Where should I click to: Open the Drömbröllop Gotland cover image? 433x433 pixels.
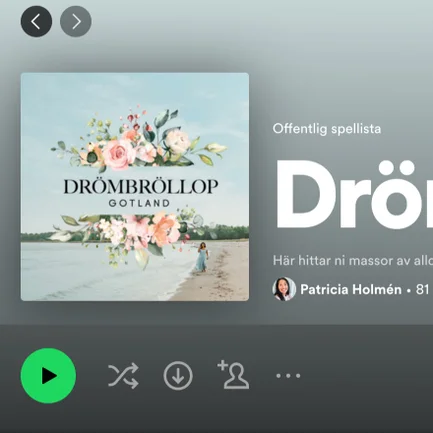click(x=135, y=187)
